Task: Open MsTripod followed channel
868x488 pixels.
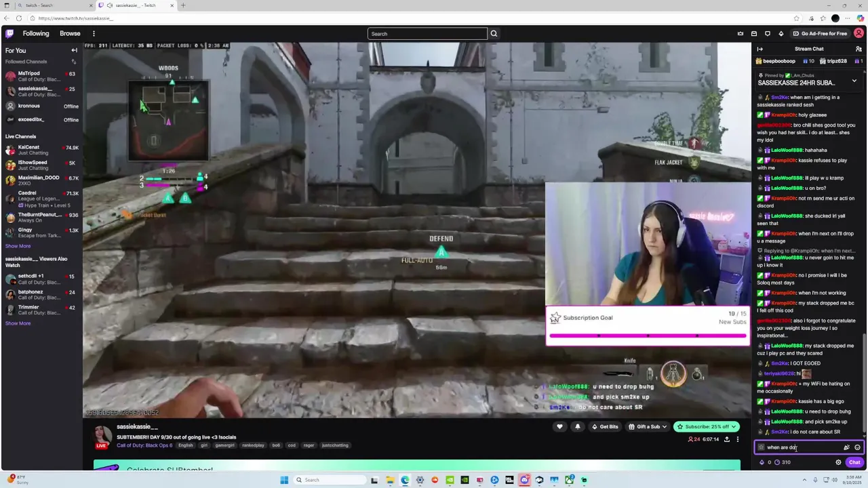Action: coord(41,76)
